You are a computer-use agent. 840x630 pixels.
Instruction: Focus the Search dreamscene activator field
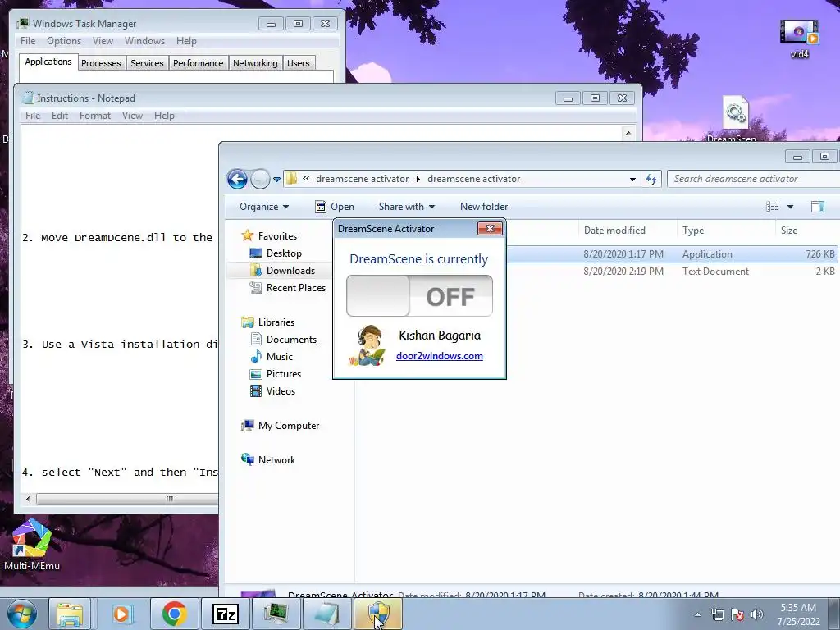[x=754, y=179]
